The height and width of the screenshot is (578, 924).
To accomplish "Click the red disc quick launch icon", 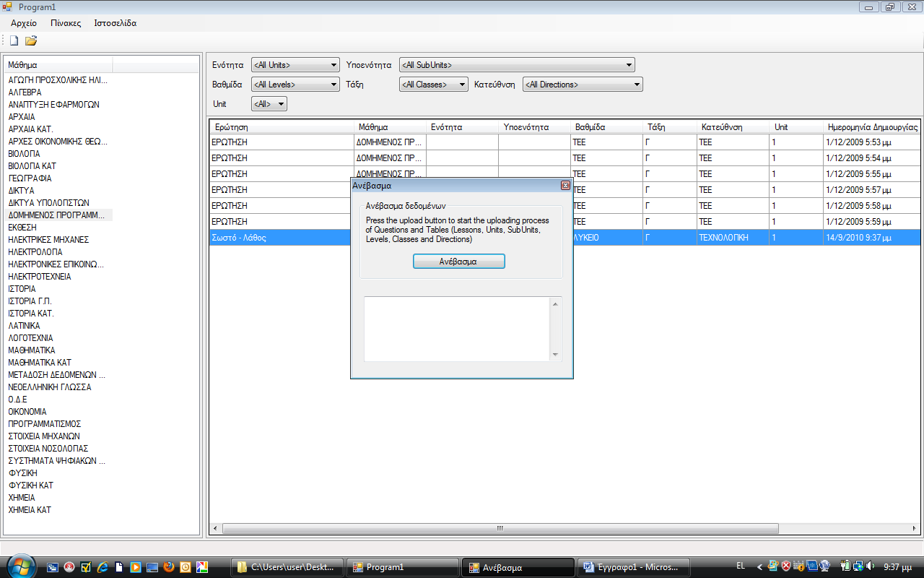I will click(x=69, y=567).
